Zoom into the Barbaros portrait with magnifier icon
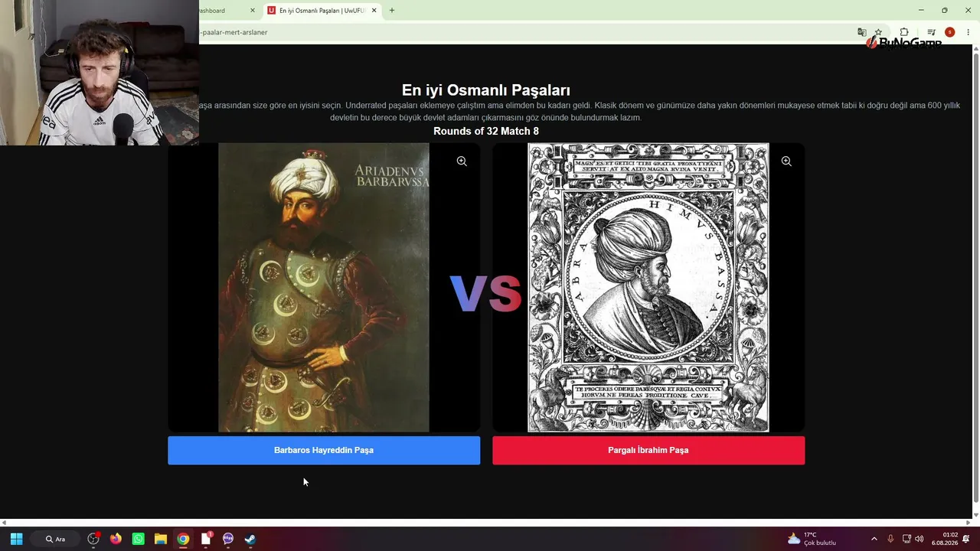The width and height of the screenshot is (980, 551). coord(462,161)
